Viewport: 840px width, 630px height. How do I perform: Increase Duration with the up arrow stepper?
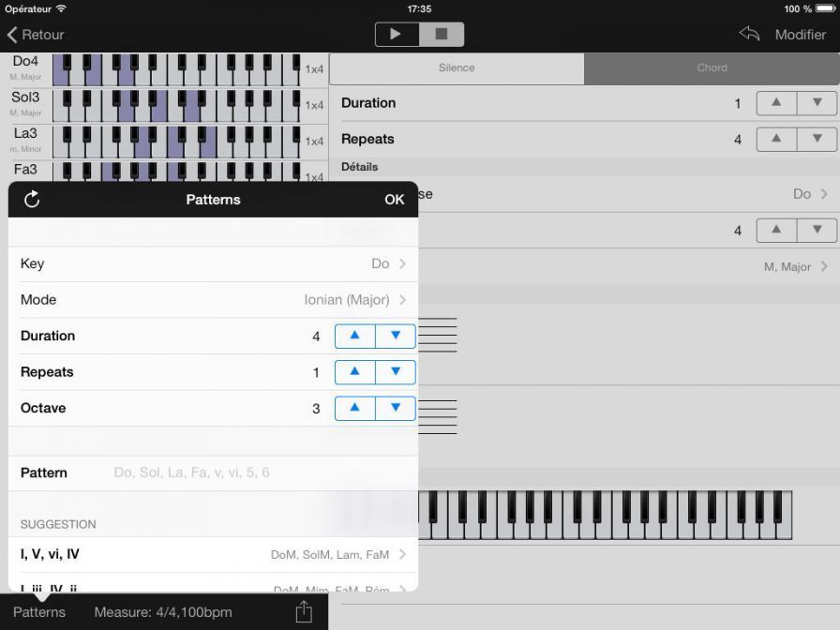[x=353, y=336]
